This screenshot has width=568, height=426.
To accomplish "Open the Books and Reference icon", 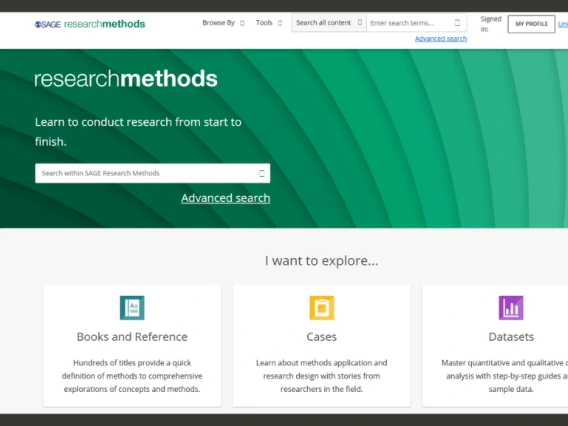I will 132,308.
